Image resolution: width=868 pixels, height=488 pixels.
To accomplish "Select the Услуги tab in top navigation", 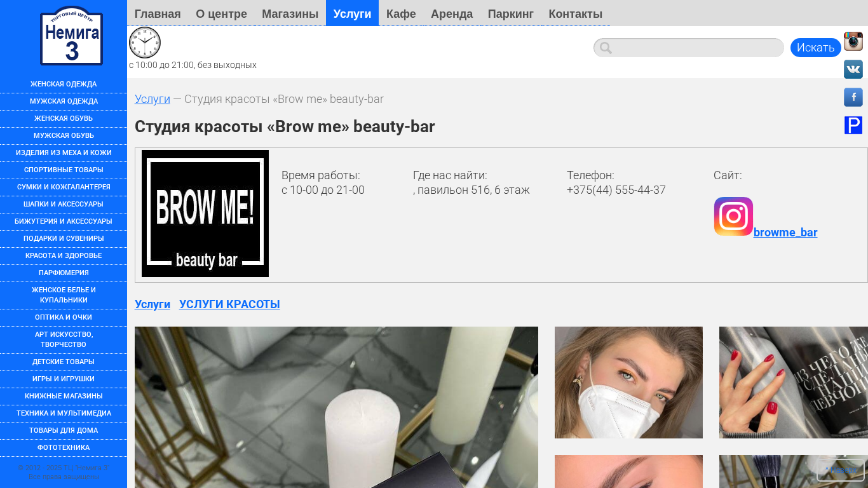I will pos(352,13).
